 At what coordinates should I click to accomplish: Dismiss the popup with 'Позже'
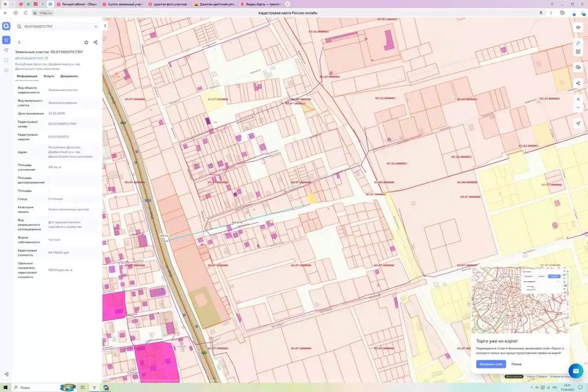[x=516, y=364]
